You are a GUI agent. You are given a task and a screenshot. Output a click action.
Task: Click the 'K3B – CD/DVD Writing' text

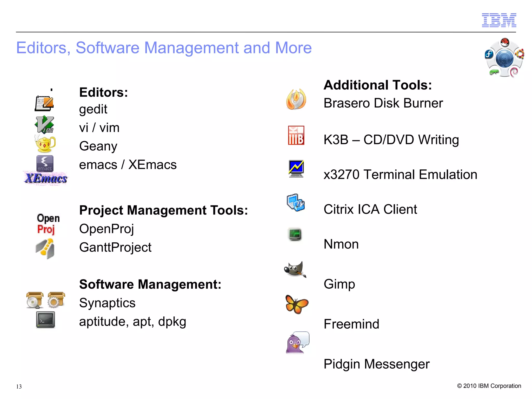coord(391,140)
